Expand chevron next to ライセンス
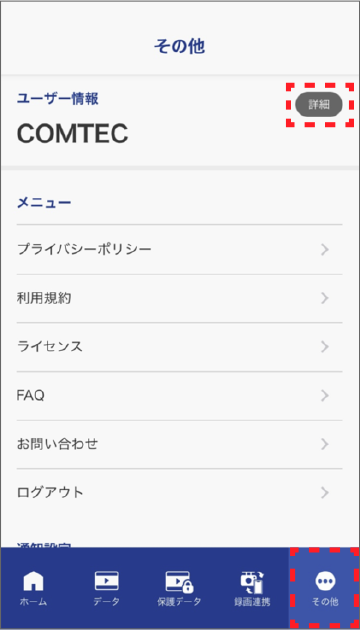This screenshot has width=360, height=630. pos(325,347)
